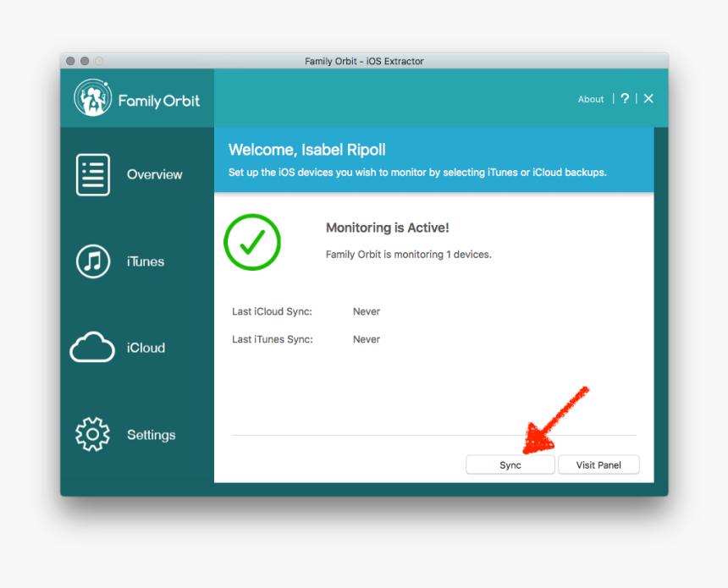Click the Family Orbit brand text
Image resolution: width=728 pixels, height=588 pixels.
[159, 101]
